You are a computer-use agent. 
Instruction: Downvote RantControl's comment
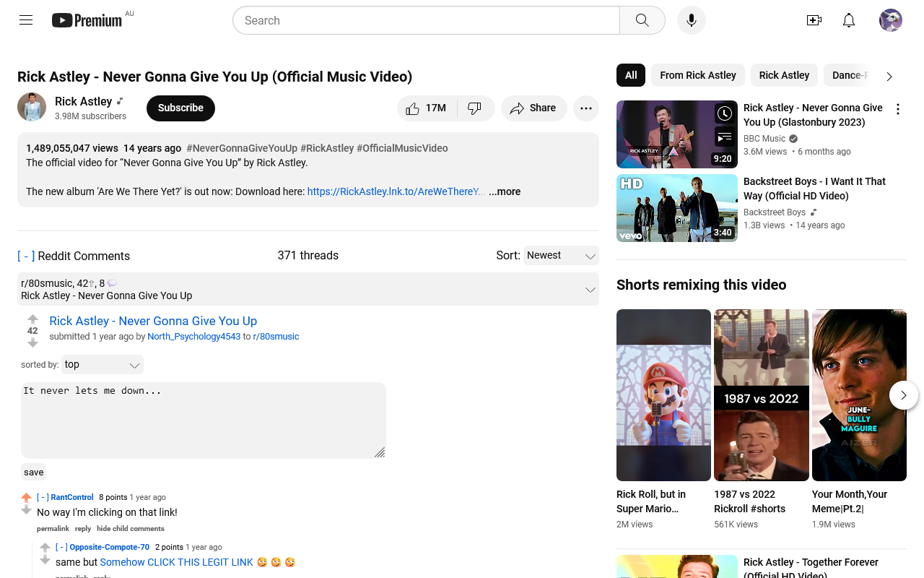(x=27, y=510)
